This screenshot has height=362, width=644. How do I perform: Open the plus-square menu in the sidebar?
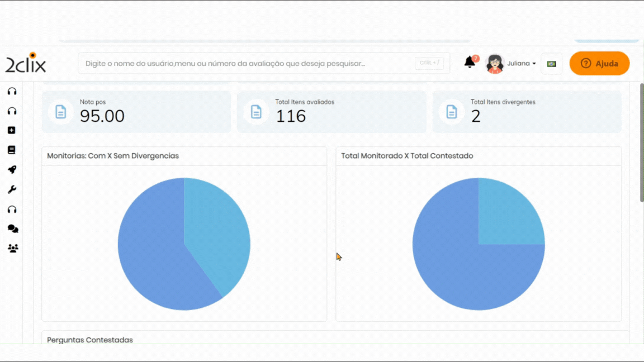click(x=11, y=130)
